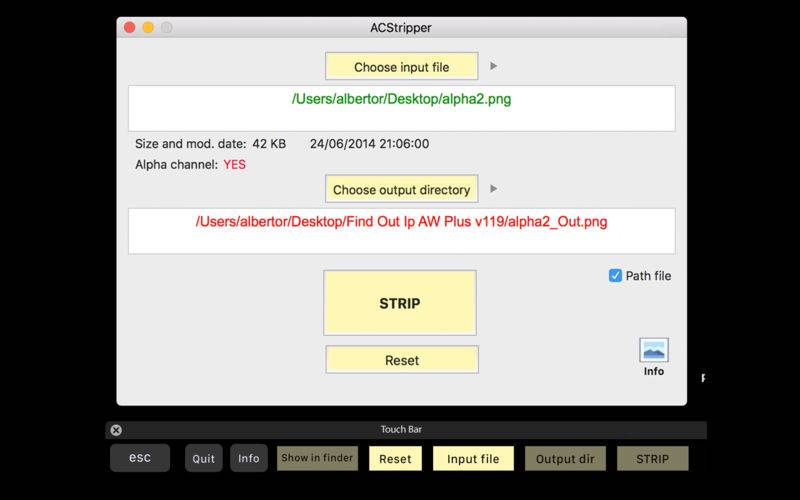800x500 pixels.
Task: Click the arrow beside Choose output directory
Action: (x=493, y=189)
